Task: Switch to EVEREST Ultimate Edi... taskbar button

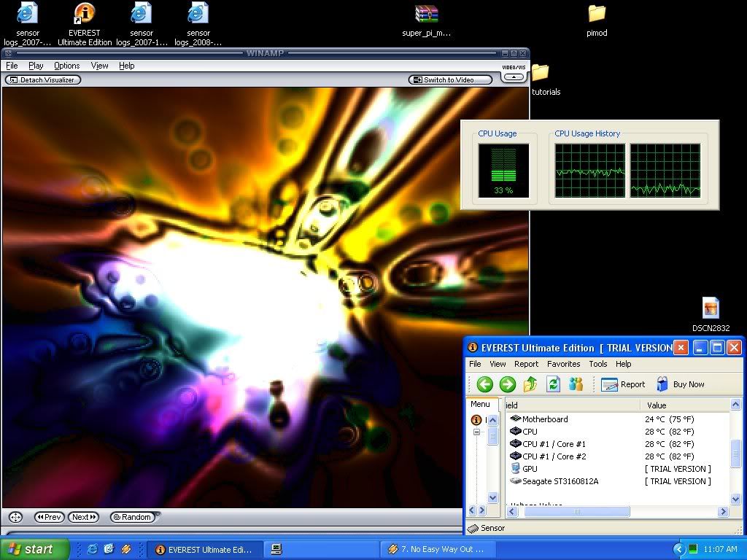Action: 205,550
